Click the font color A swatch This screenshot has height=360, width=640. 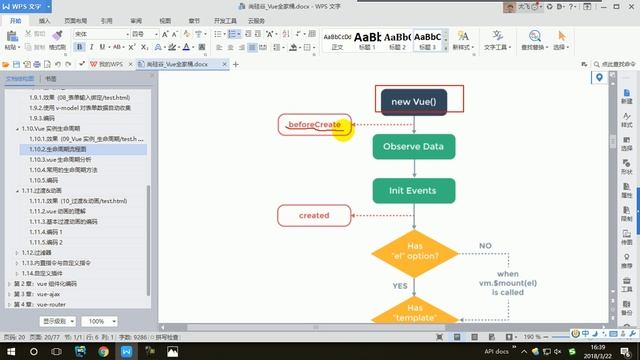point(186,47)
